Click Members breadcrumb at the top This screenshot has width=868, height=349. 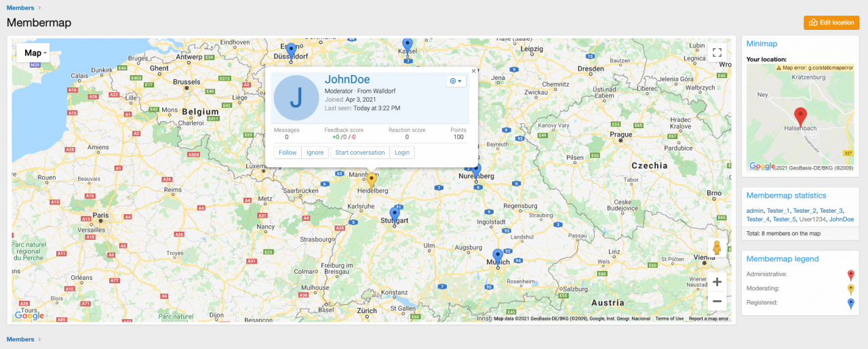20,7
